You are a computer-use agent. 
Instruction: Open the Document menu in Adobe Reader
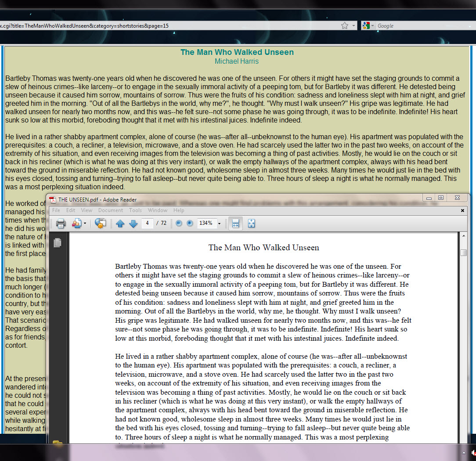click(x=111, y=210)
